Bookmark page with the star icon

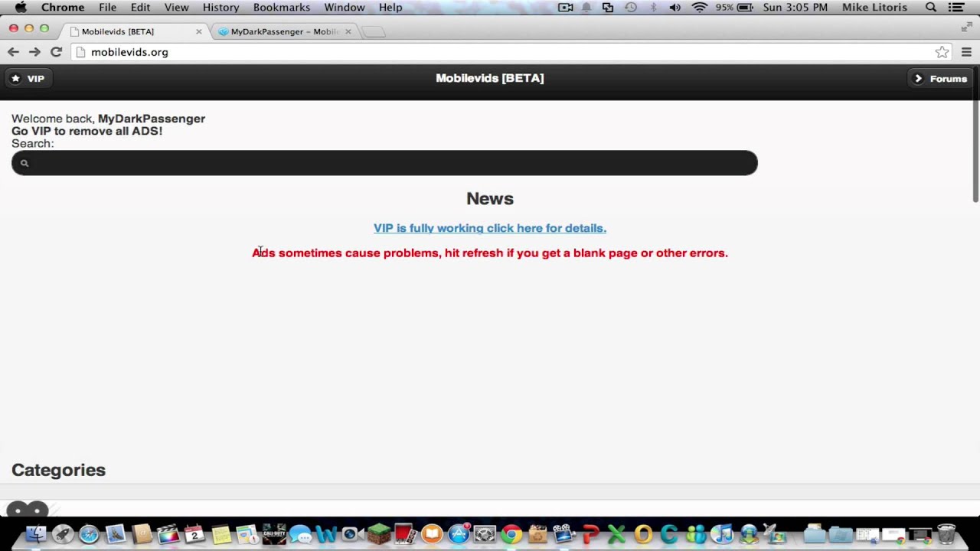(942, 52)
